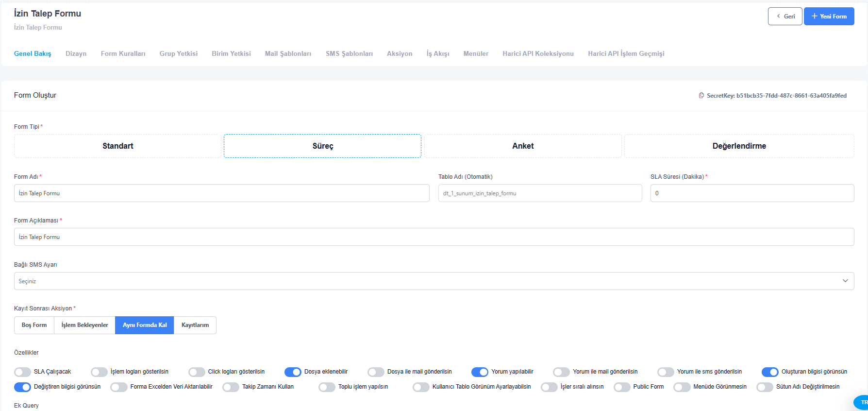Click the Form Adı input field
The height and width of the screenshot is (411, 868).
point(221,193)
